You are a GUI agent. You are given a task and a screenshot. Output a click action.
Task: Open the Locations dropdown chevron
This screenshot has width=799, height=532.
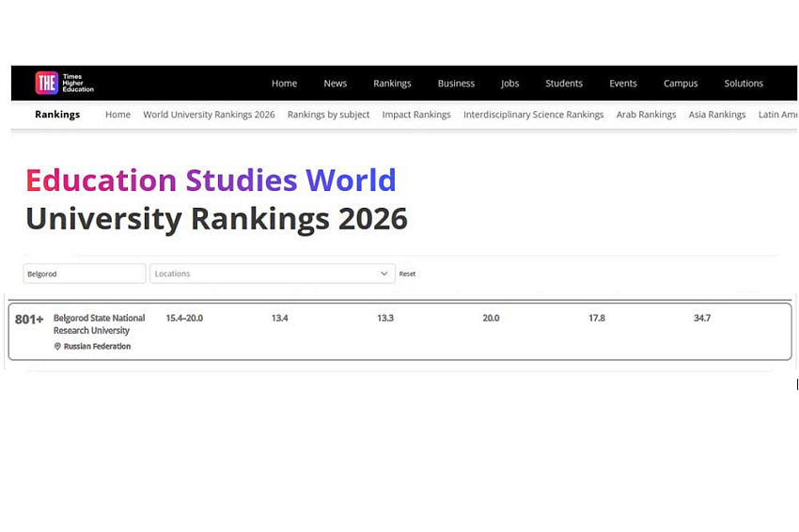click(x=384, y=274)
